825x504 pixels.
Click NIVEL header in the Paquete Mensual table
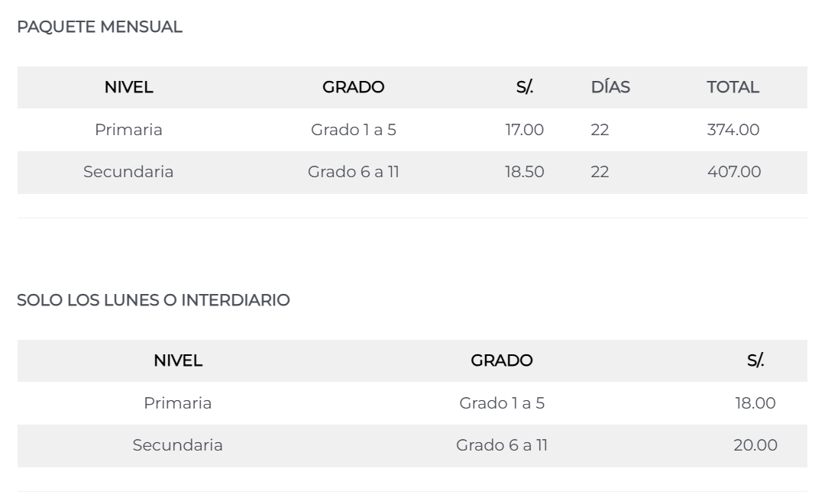coord(128,87)
